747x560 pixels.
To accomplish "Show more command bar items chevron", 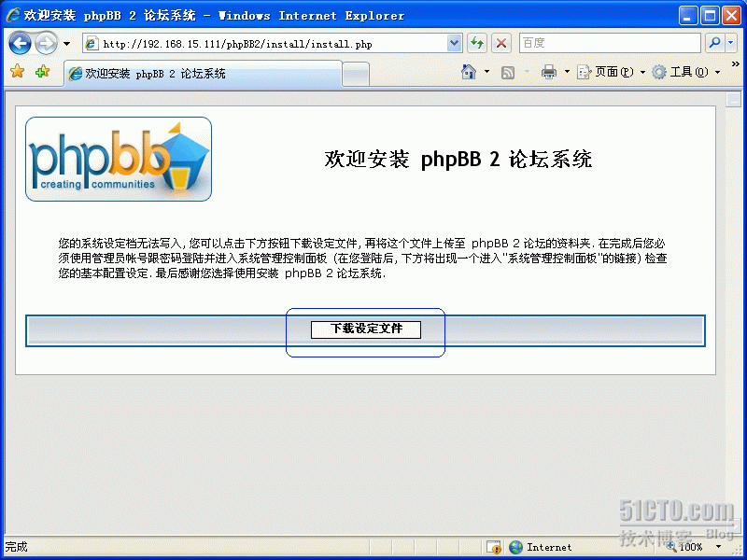I will (735, 63).
